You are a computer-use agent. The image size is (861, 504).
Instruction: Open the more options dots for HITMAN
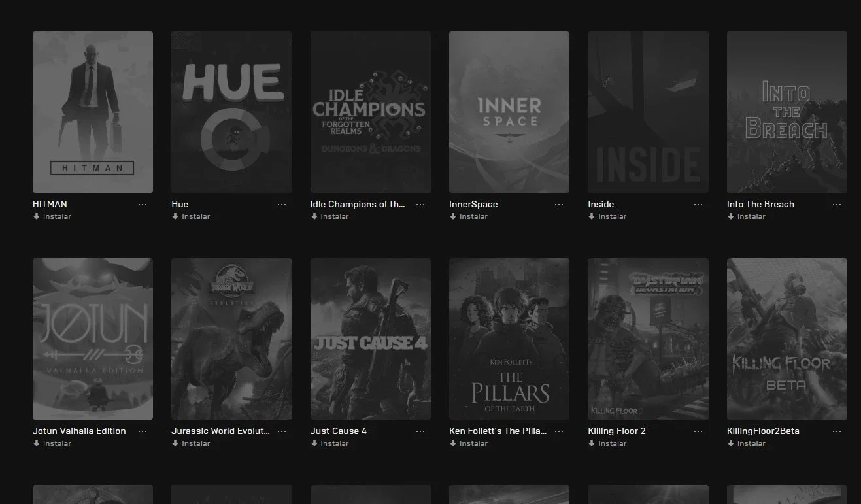(x=143, y=205)
